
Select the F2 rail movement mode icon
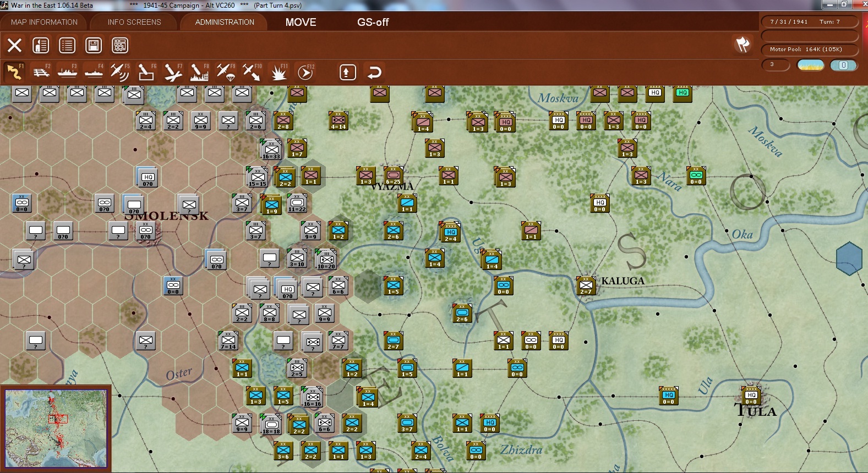click(x=41, y=72)
